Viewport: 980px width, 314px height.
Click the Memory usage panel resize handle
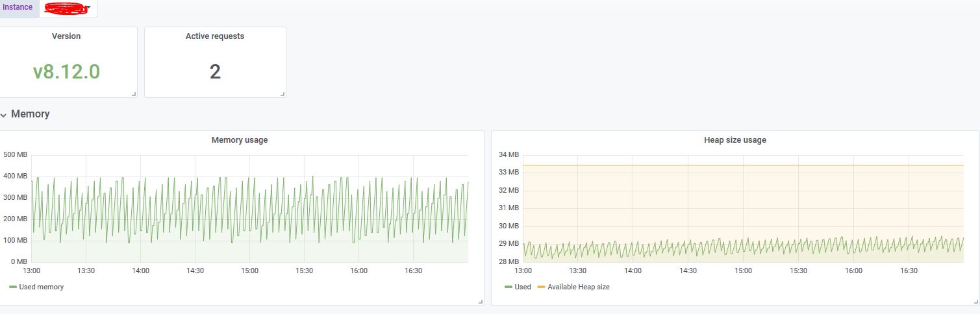coord(481,302)
